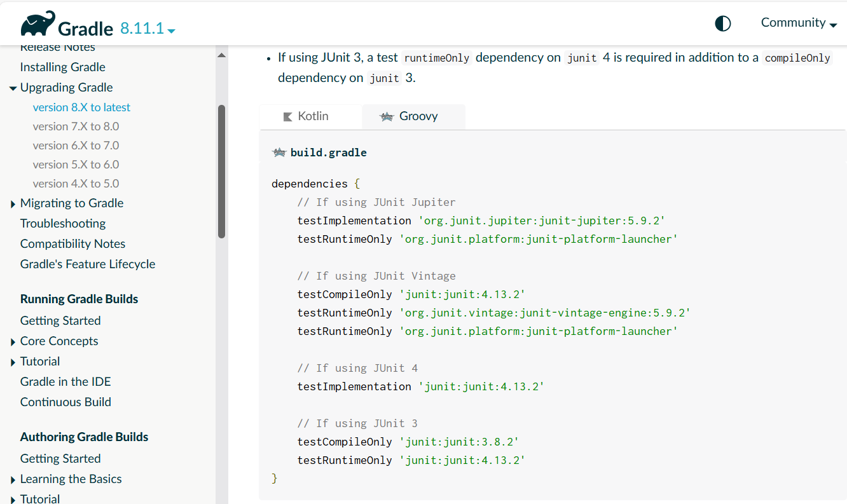This screenshot has width=847, height=504.
Task: Open the 8.11.1 version dropdown
Action: tap(148, 28)
